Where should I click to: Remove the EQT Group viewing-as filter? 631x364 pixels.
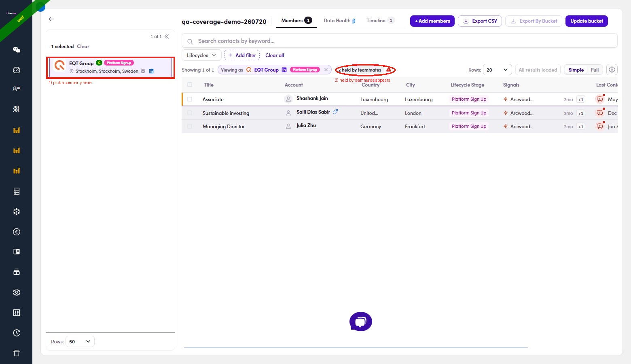coord(326,70)
